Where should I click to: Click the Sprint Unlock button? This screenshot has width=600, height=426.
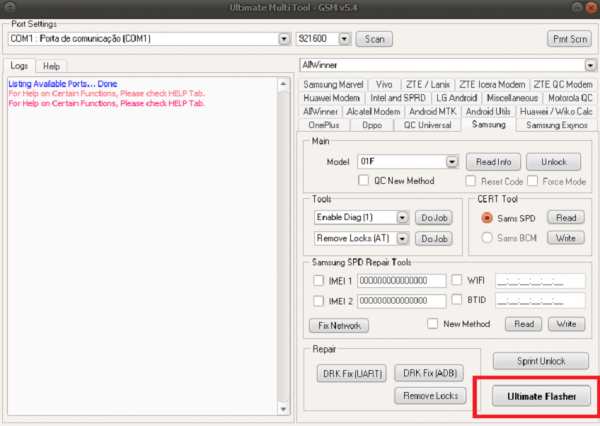pos(541,361)
